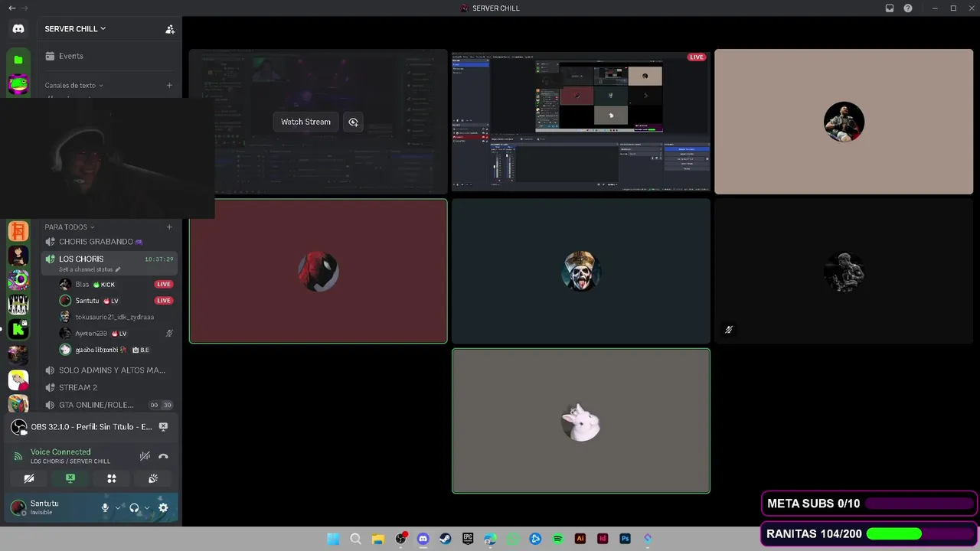Open Discord help question mark icon
Viewport: 980px width, 551px height.
[908, 8]
